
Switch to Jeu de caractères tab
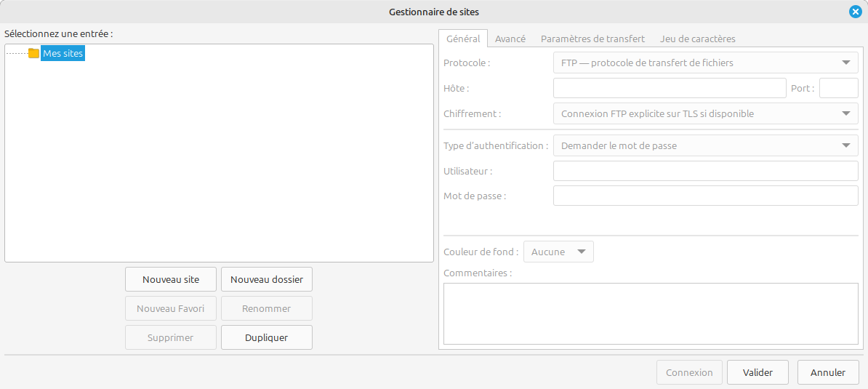(x=697, y=39)
